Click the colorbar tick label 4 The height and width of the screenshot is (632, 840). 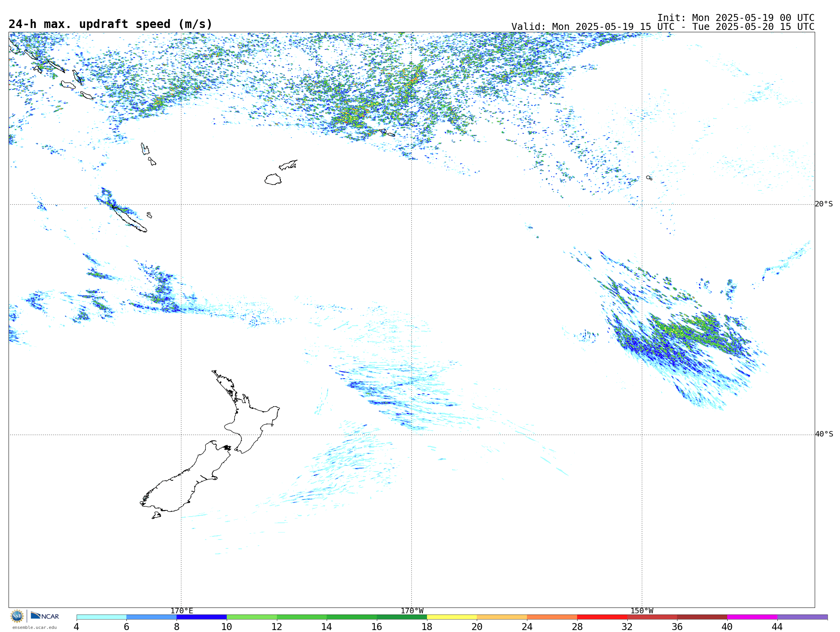point(77,627)
